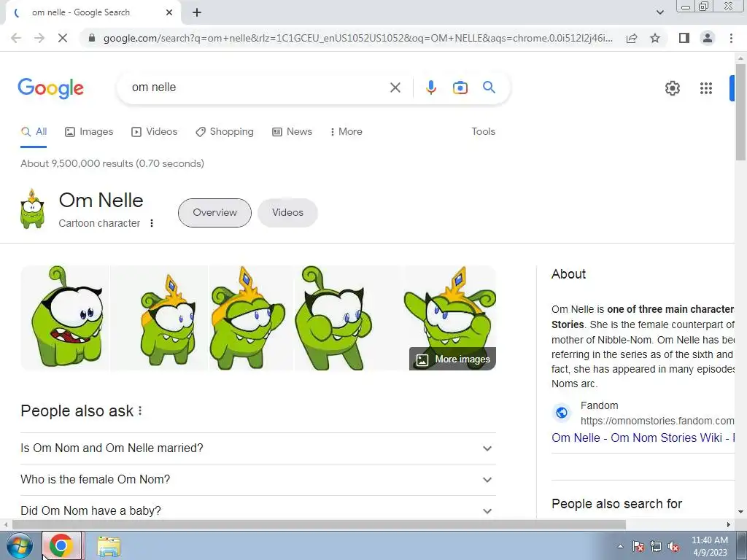Submit search with magnifier icon
Image resolution: width=747 pixels, height=560 pixels.
[x=489, y=87]
